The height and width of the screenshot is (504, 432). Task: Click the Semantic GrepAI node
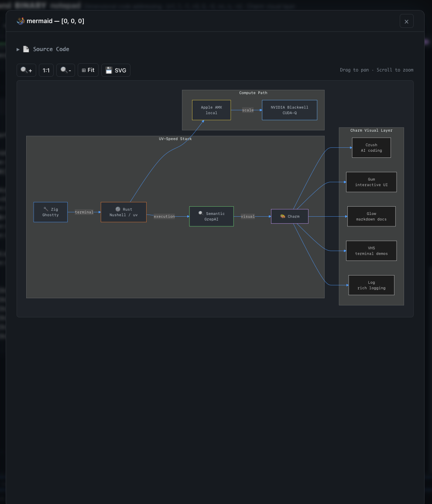[211, 216]
